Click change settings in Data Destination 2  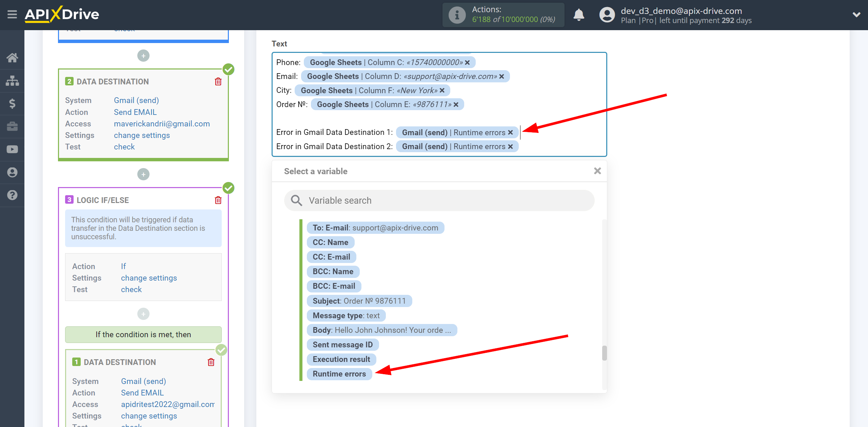tap(142, 135)
